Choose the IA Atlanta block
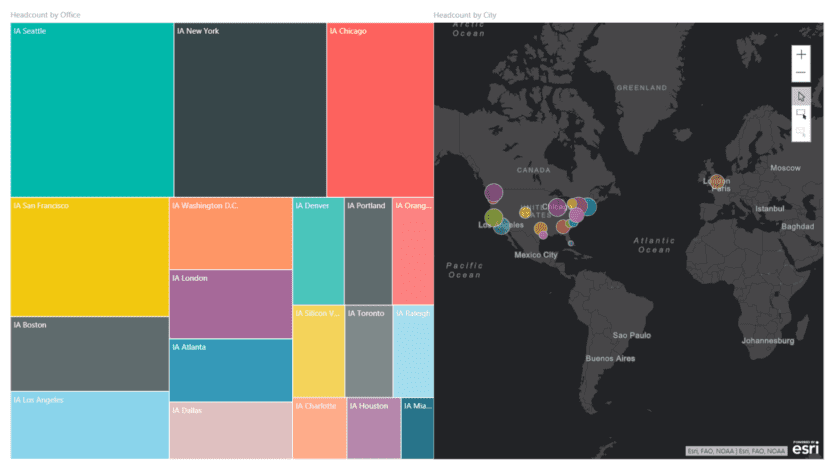The height and width of the screenshot is (464, 837). coord(231,370)
